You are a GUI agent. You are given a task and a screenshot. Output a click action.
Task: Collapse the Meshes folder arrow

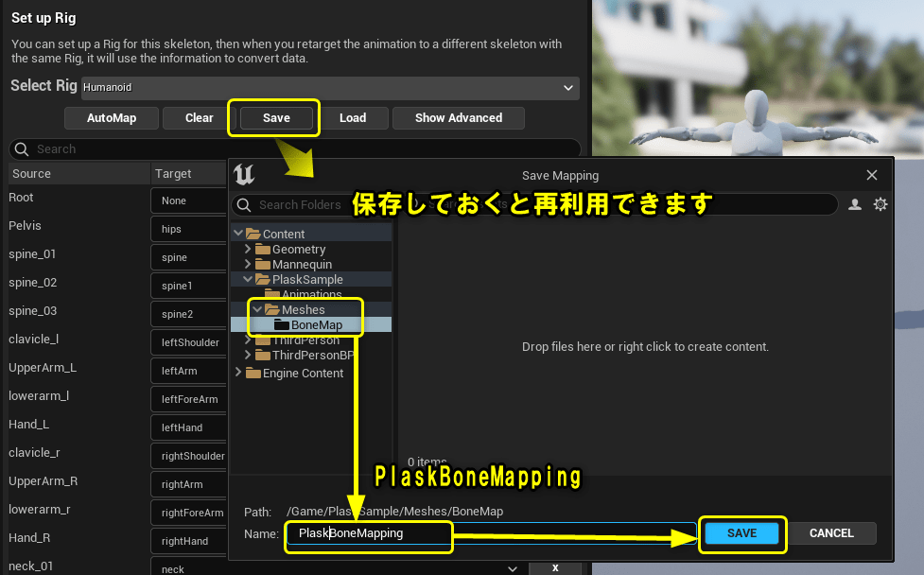coord(257,308)
